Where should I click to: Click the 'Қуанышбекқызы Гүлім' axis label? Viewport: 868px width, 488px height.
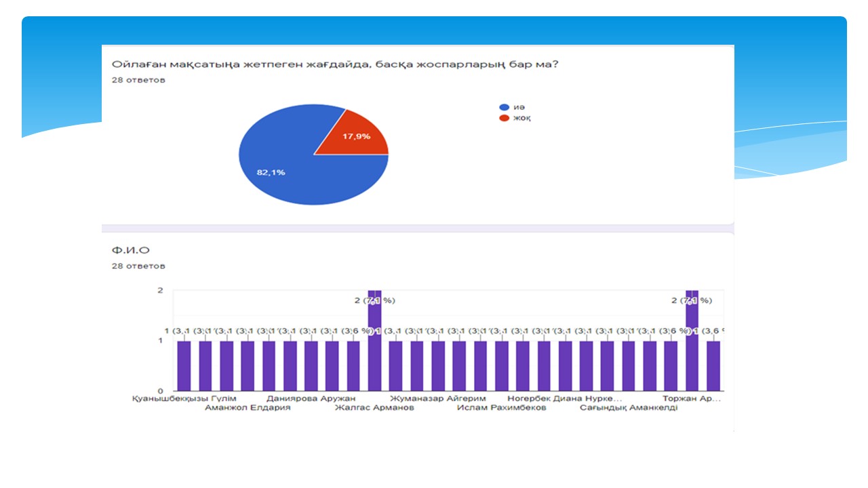pos(184,399)
